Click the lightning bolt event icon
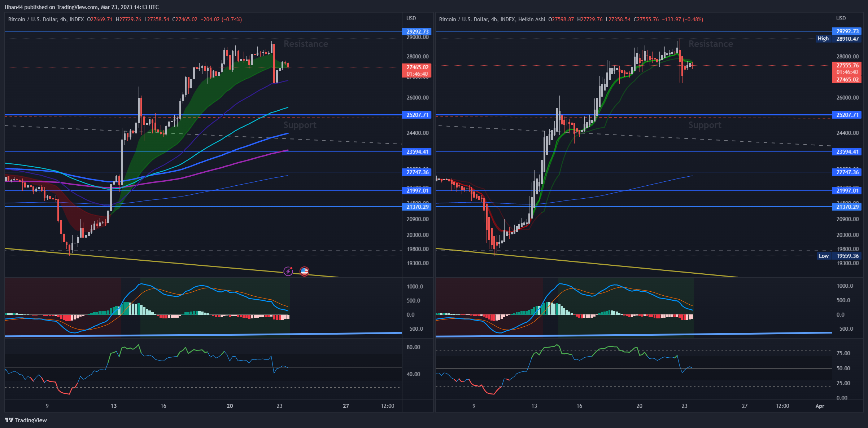The image size is (868, 428). click(x=288, y=271)
